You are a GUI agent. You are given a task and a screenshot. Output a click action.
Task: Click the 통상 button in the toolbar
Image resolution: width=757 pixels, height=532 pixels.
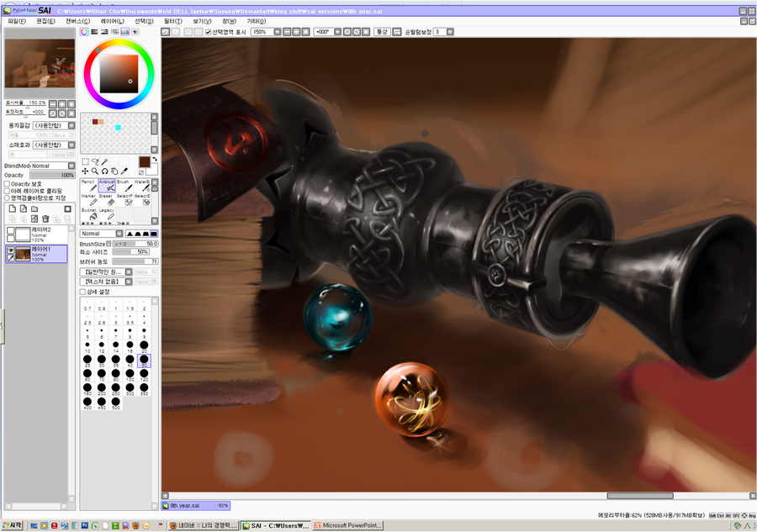tap(382, 32)
